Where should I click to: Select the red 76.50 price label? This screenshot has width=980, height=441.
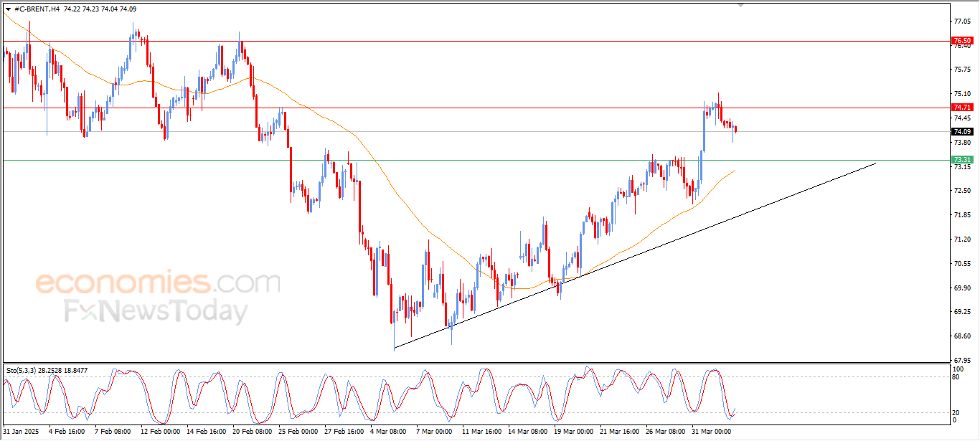coord(961,41)
